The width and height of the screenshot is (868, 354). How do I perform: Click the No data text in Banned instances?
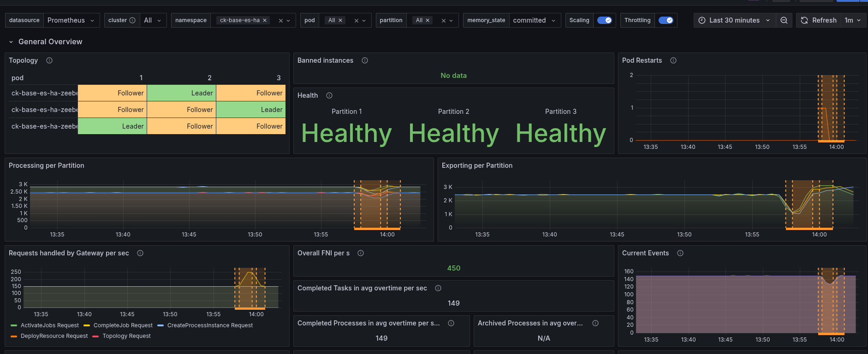pos(454,76)
